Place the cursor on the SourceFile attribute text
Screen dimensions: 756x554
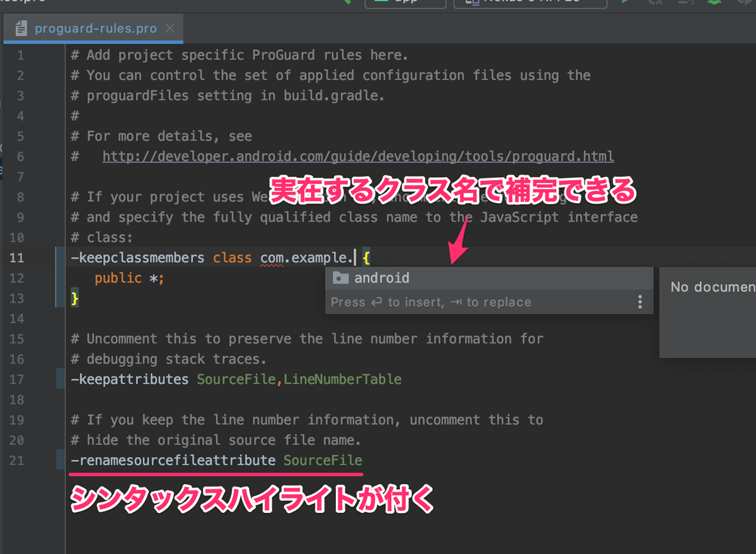(x=323, y=461)
